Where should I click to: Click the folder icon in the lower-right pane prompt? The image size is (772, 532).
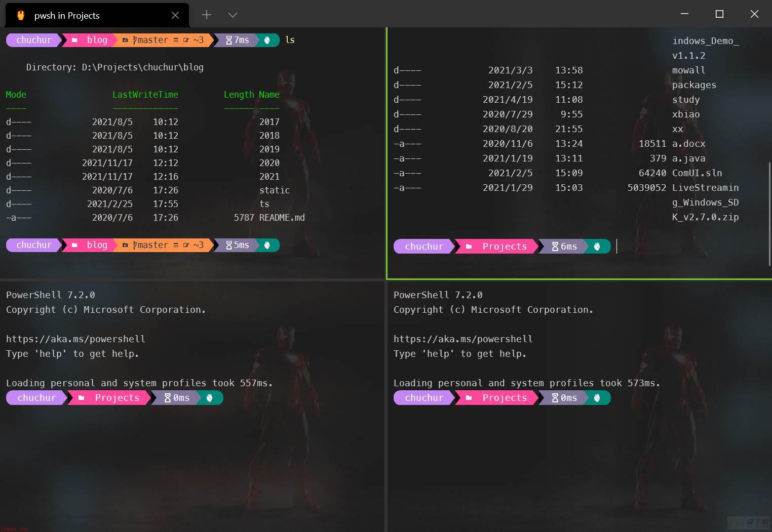pyautogui.click(x=469, y=398)
